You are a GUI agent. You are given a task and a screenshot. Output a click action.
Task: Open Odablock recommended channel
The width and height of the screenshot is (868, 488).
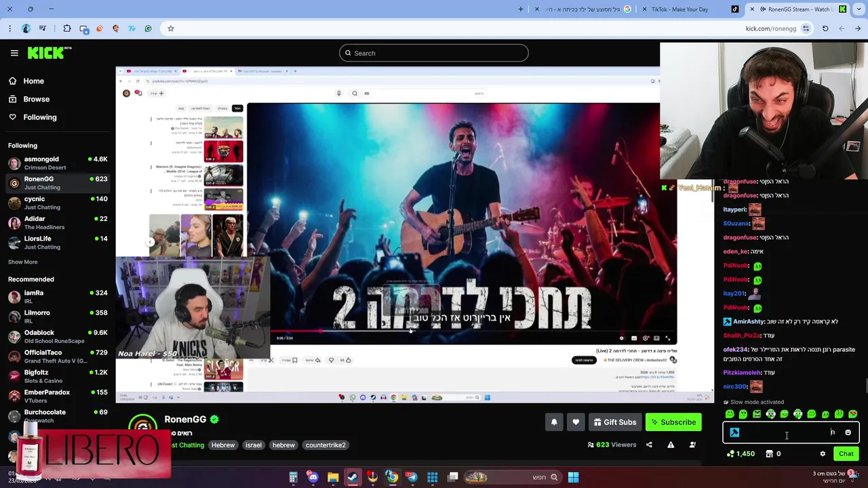58,336
